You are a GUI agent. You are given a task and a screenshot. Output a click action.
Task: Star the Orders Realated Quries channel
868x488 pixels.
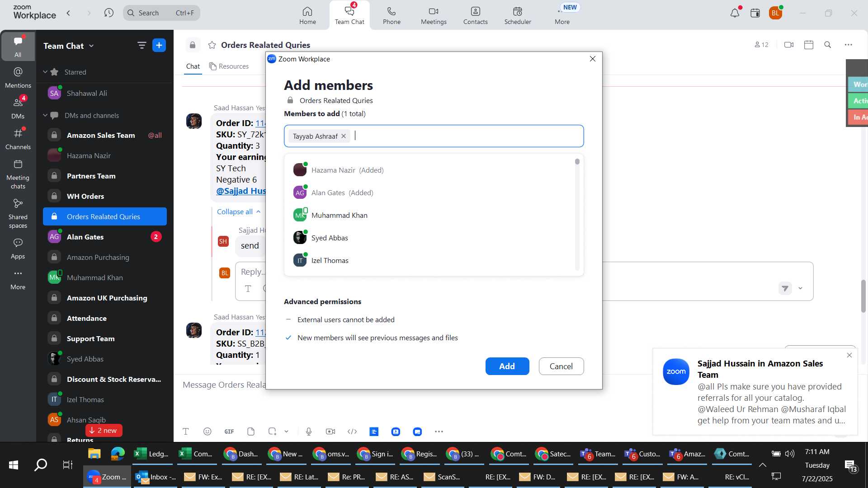pos(212,45)
